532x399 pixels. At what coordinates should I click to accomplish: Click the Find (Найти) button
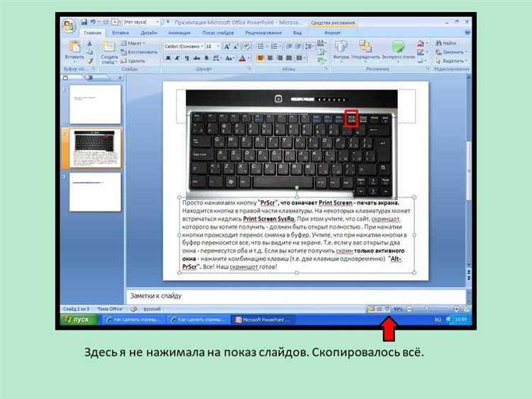click(446, 43)
